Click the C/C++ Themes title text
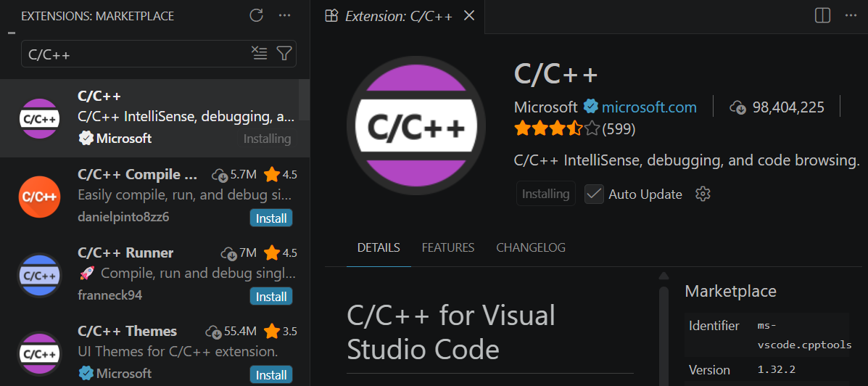The height and width of the screenshot is (386, 868). coord(128,331)
